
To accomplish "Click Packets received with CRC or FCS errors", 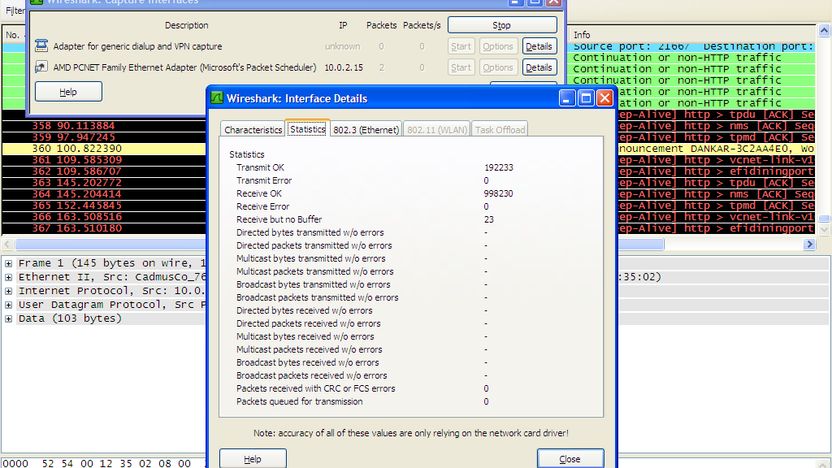I will pos(316,388).
